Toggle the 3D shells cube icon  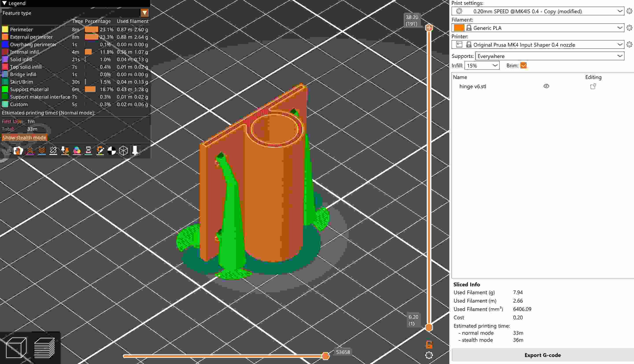(x=123, y=151)
